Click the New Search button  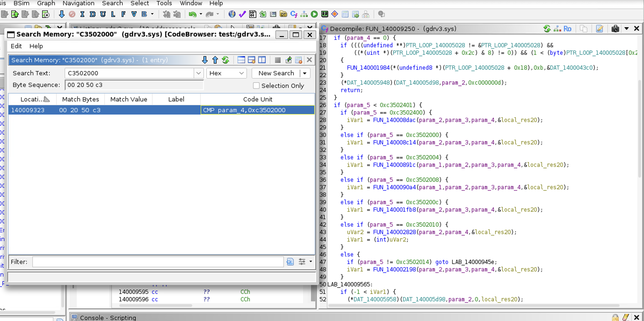[276, 73]
